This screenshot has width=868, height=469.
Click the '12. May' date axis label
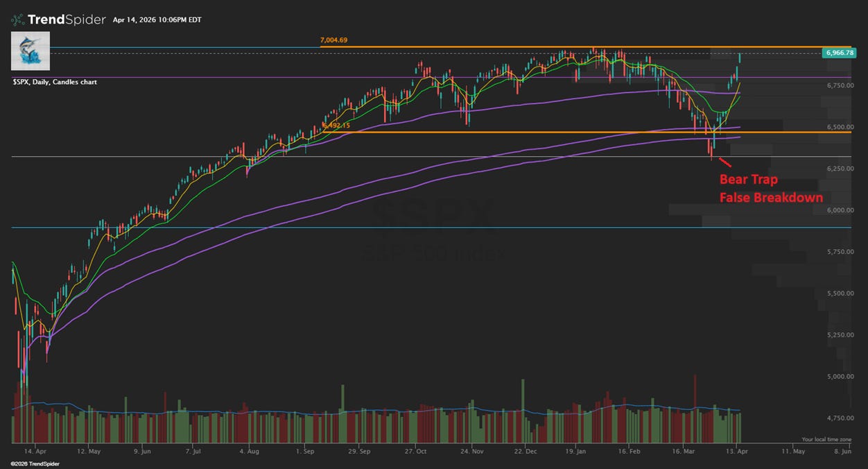[90, 450]
